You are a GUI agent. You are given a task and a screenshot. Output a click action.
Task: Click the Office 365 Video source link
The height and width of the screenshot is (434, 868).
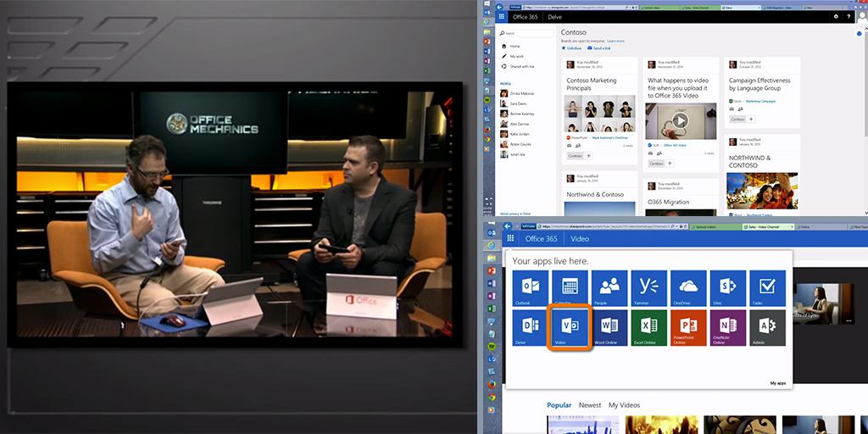675,145
